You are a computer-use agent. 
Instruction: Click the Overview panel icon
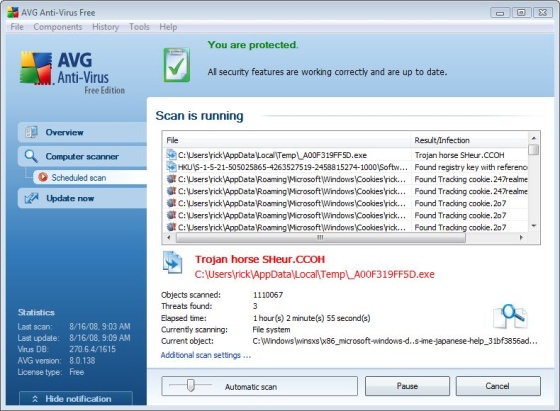(31, 132)
